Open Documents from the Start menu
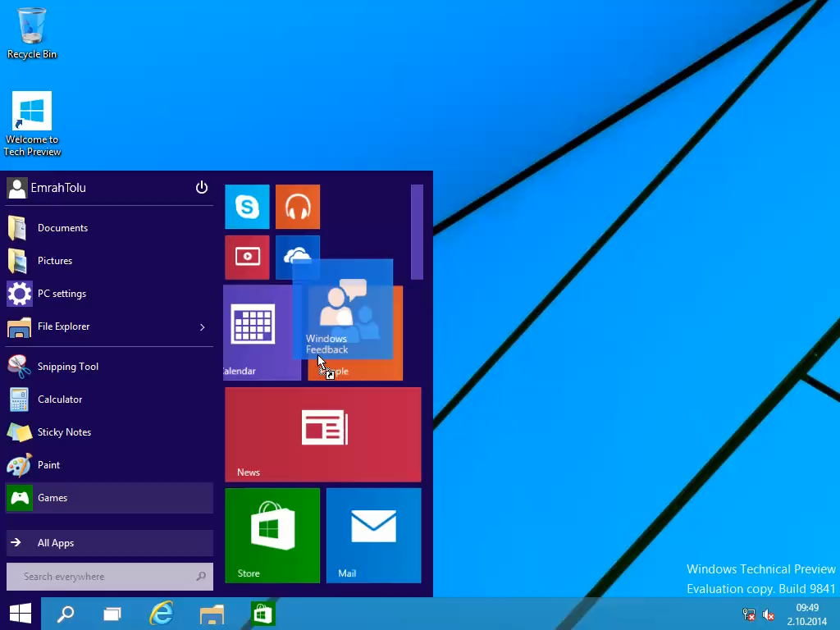The image size is (840, 630). [x=109, y=228]
